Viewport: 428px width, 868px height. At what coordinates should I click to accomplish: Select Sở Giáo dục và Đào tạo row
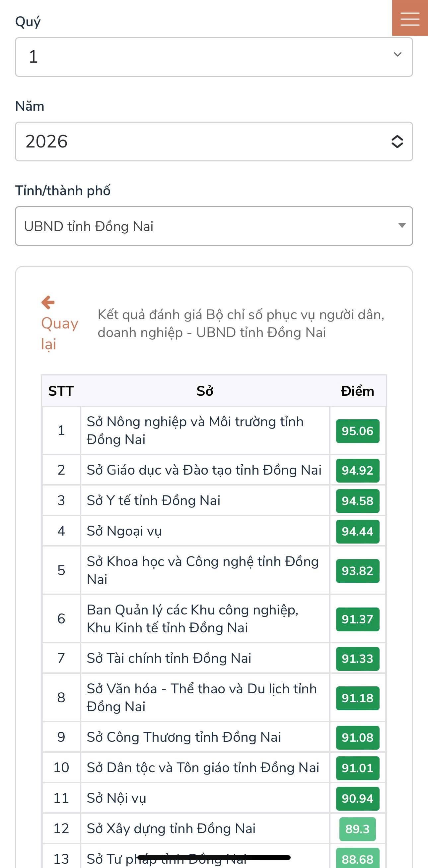[204, 470]
